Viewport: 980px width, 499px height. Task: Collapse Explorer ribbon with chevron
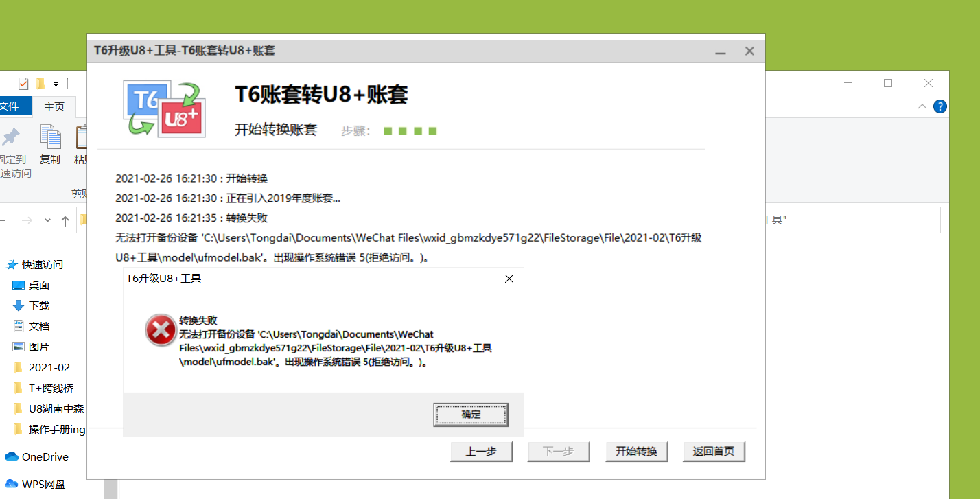[x=922, y=106]
